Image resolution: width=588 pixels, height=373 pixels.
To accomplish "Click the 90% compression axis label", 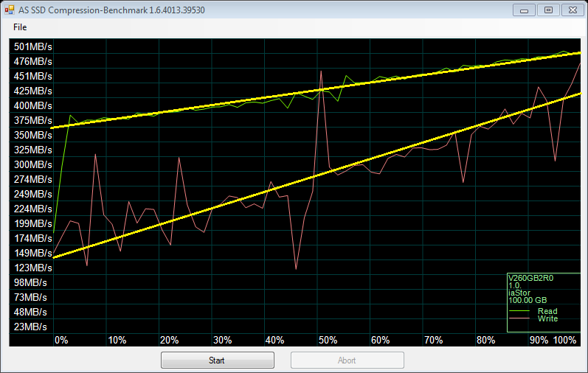I will pos(539,341).
